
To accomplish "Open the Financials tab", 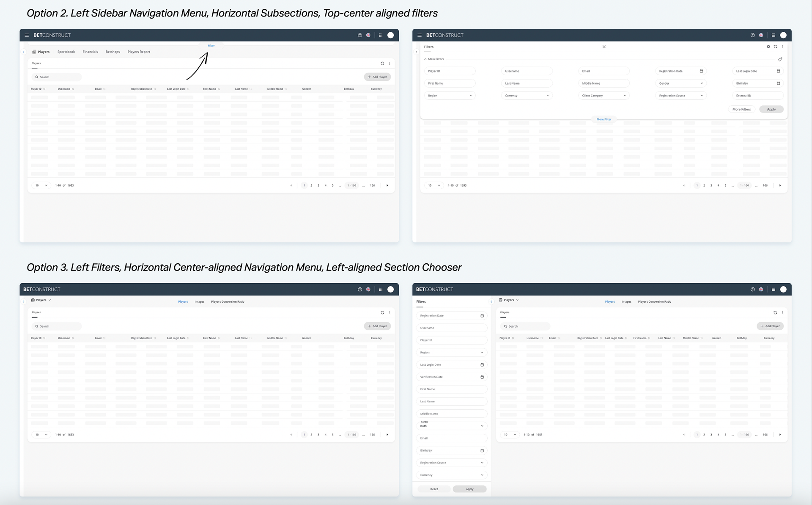I will (x=90, y=52).
